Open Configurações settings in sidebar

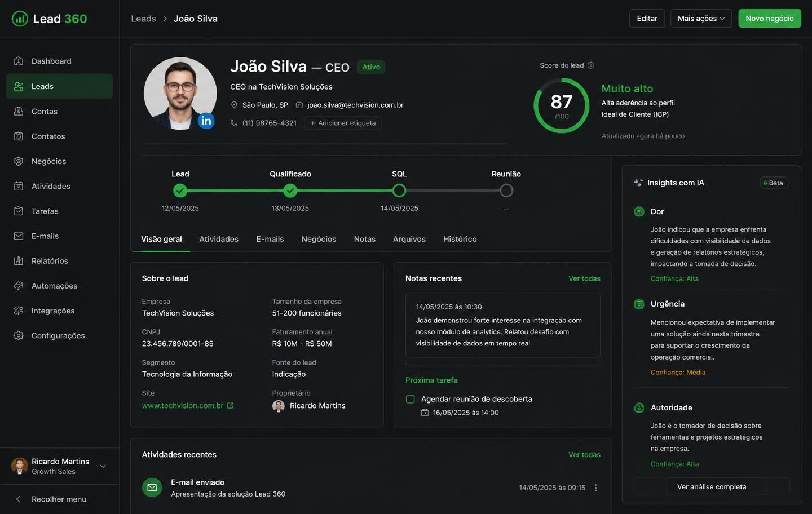[59, 335]
